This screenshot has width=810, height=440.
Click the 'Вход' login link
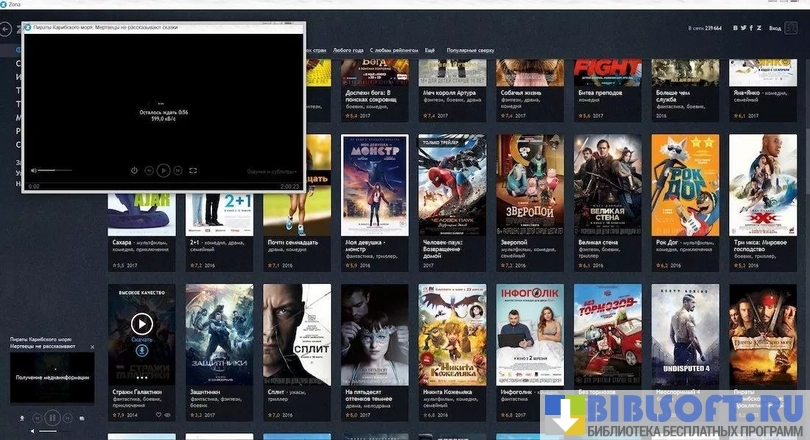point(775,29)
